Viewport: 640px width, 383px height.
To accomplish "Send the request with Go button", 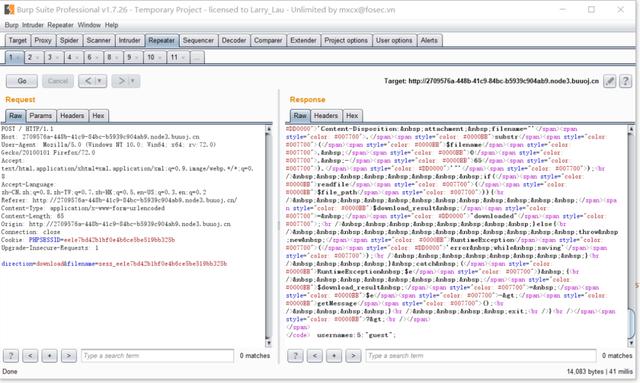I will point(22,81).
